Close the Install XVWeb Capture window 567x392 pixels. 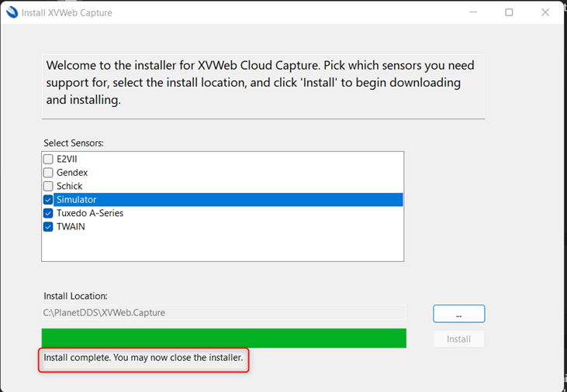tap(545, 12)
